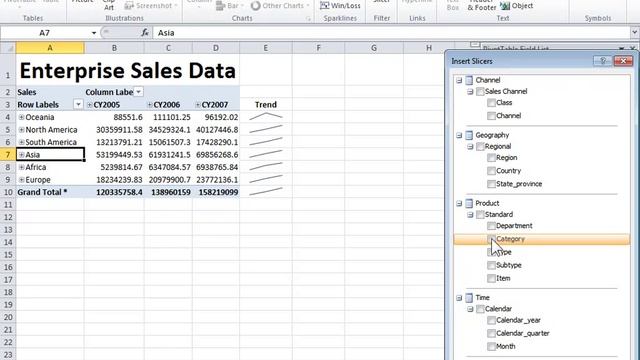Image resolution: width=640 pixels, height=360 pixels.
Task: Click the Geography table icon
Action: (x=469, y=135)
